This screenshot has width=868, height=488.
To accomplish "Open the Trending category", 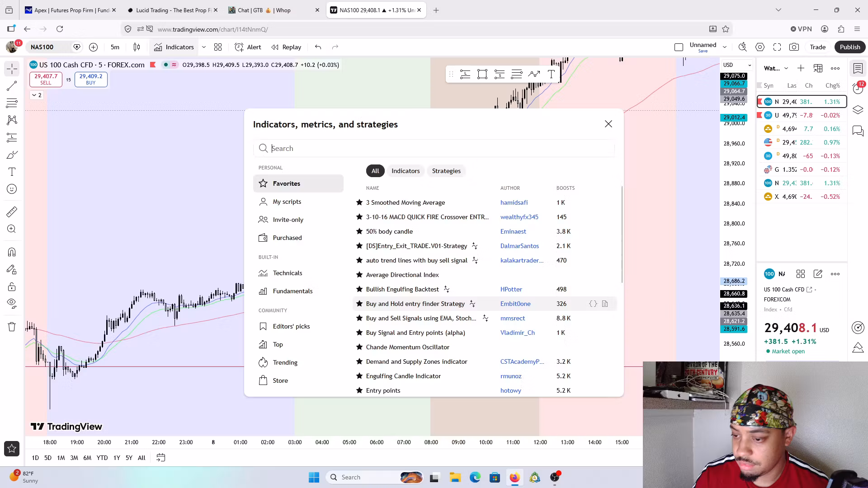I will (x=298, y=362).
